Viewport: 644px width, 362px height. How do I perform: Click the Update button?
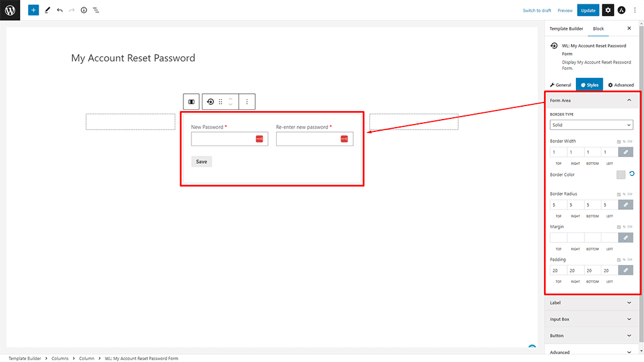pos(588,10)
